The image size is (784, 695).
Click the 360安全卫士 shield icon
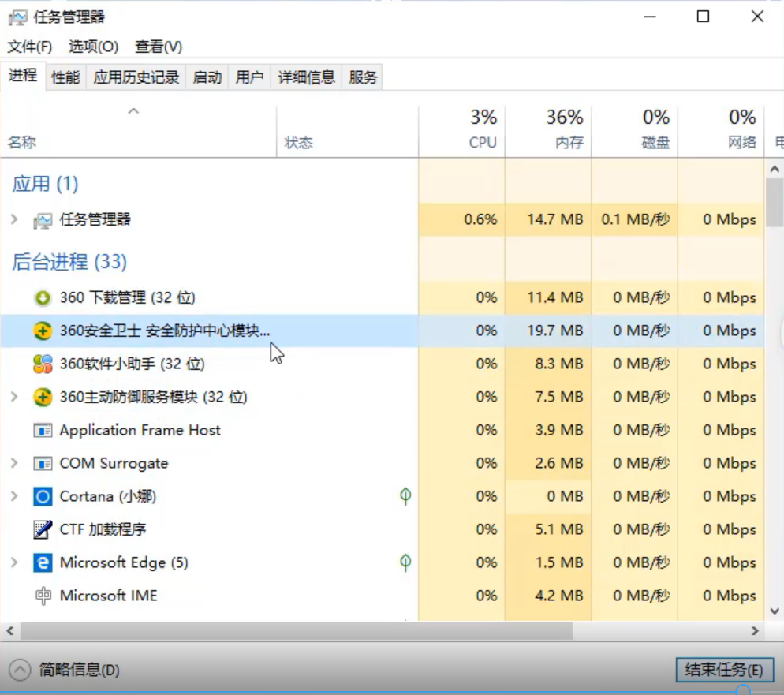click(x=43, y=331)
